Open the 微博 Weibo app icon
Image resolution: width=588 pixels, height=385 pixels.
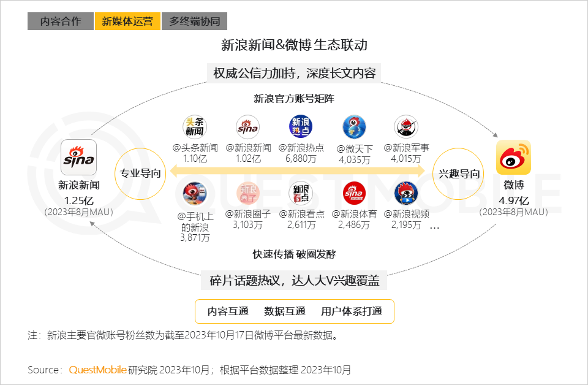[x=514, y=158]
